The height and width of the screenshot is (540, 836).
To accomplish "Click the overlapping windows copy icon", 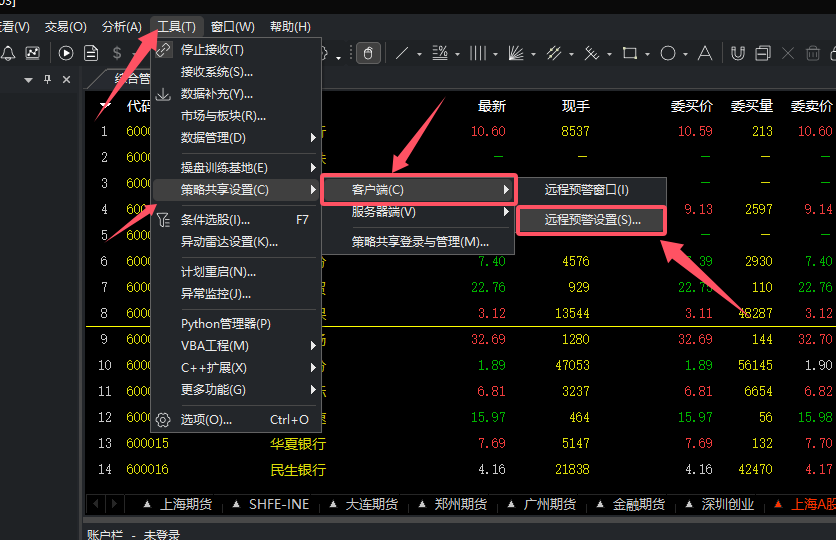I will 763,53.
